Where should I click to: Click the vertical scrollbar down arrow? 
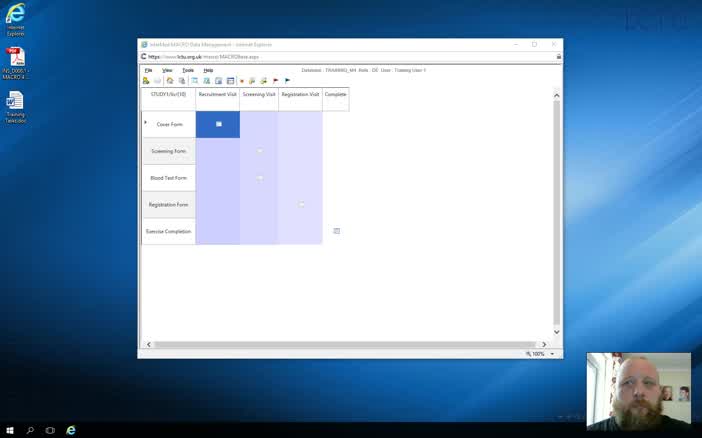[x=556, y=332]
